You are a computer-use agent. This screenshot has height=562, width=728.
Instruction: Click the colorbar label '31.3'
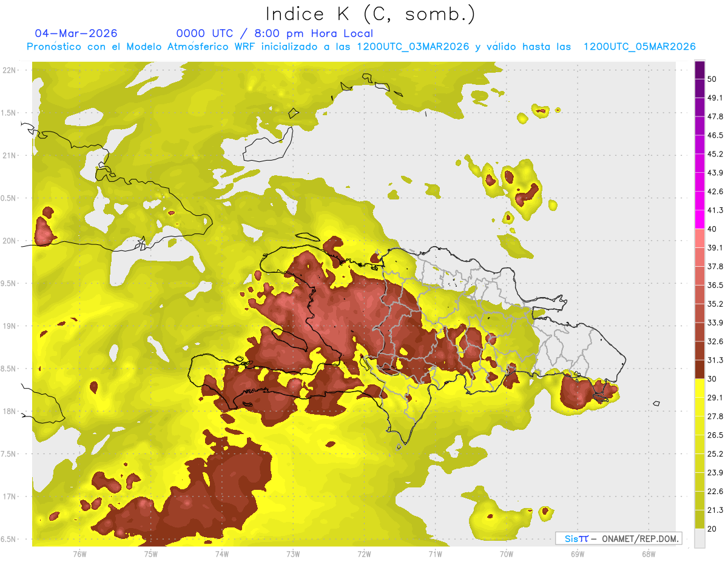point(715,360)
